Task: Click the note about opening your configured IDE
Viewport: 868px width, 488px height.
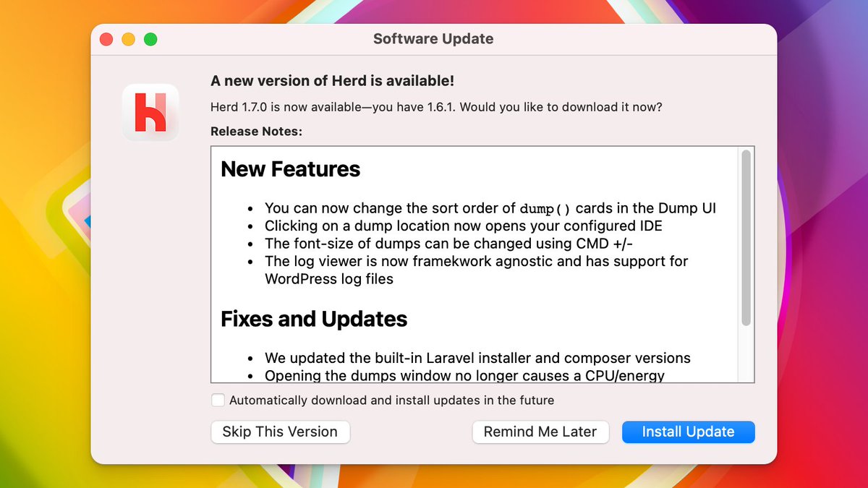Action: pyautogui.click(x=463, y=226)
